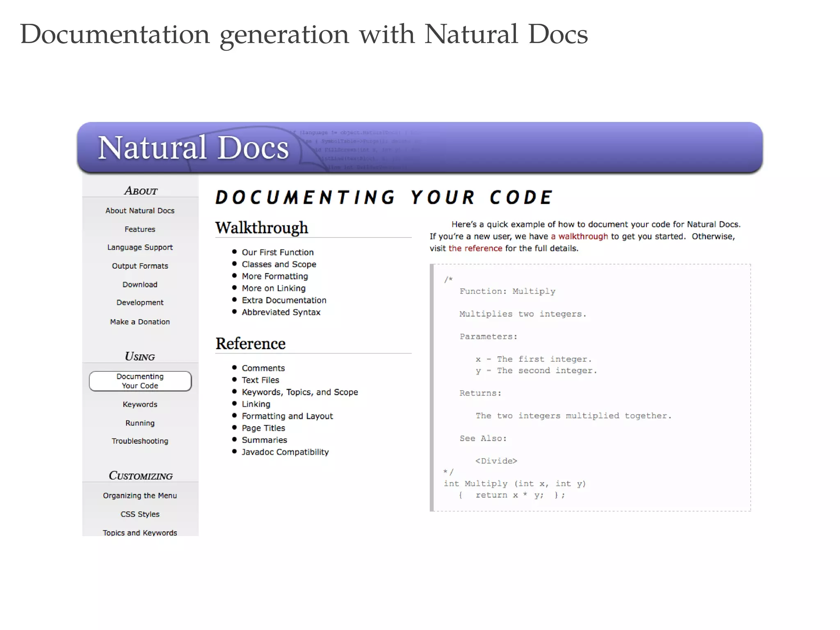Viewport: 840px width, 630px height.
Task: Select Output Formats in the sidebar
Action: (x=140, y=266)
